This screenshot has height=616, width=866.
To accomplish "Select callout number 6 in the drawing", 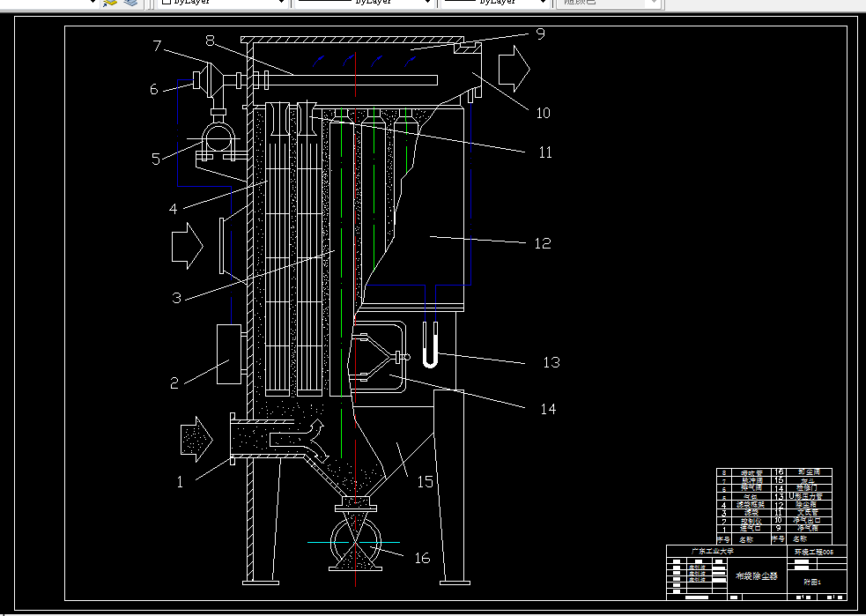I will pyautogui.click(x=154, y=89).
